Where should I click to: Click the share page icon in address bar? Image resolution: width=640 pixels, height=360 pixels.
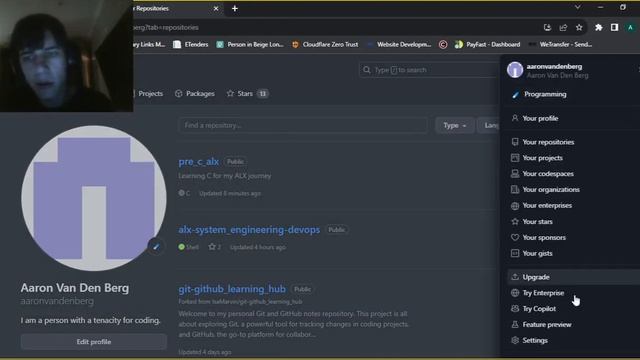pos(563,27)
